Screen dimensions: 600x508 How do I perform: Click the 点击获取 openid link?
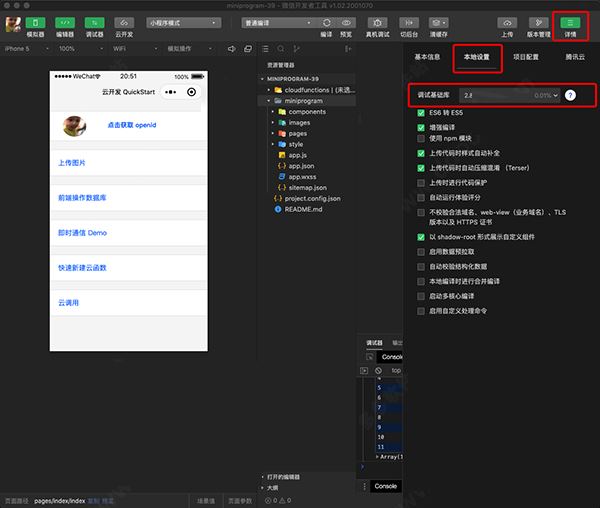(x=132, y=126)
